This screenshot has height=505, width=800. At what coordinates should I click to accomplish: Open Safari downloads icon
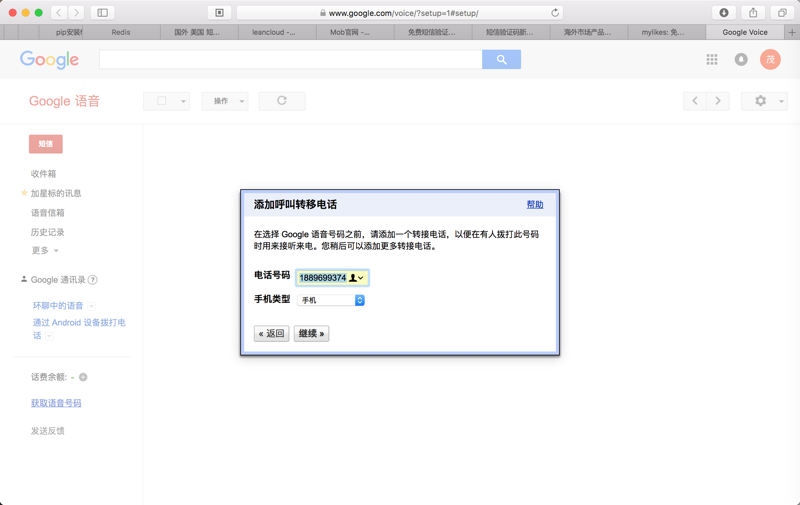tap(723, 13)
